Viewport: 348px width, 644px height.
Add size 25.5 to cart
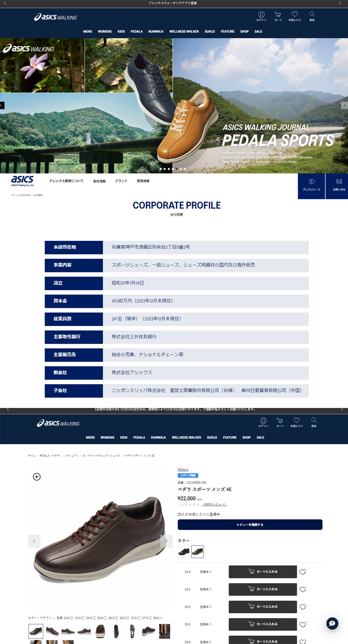tap(263, 624)
